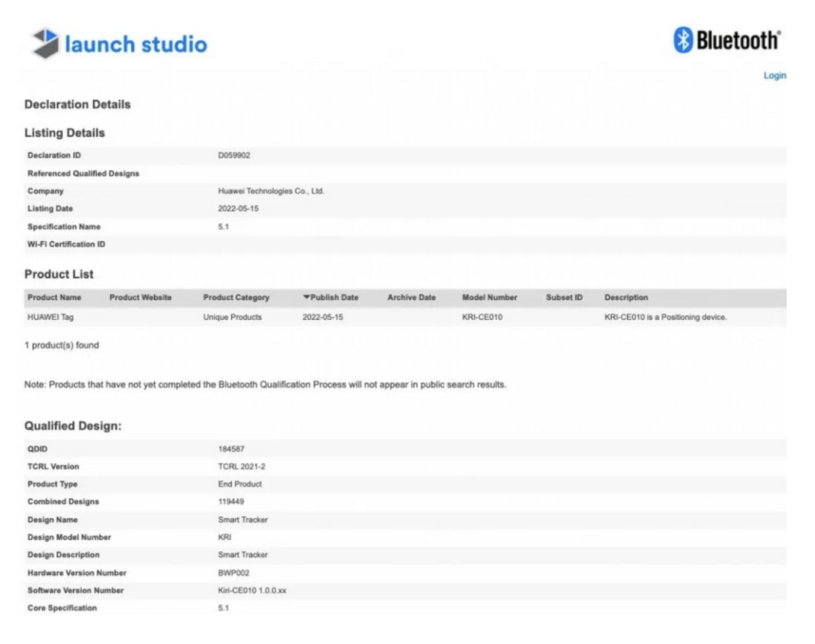Click the Bluetooth logo
Viewport: 815px width, 644px height.
[727, 40]
